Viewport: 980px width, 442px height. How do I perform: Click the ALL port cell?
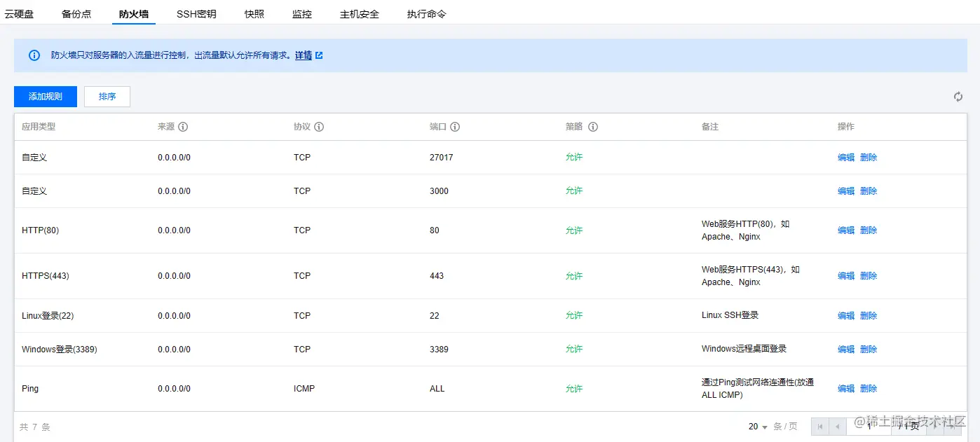(437, 389)
